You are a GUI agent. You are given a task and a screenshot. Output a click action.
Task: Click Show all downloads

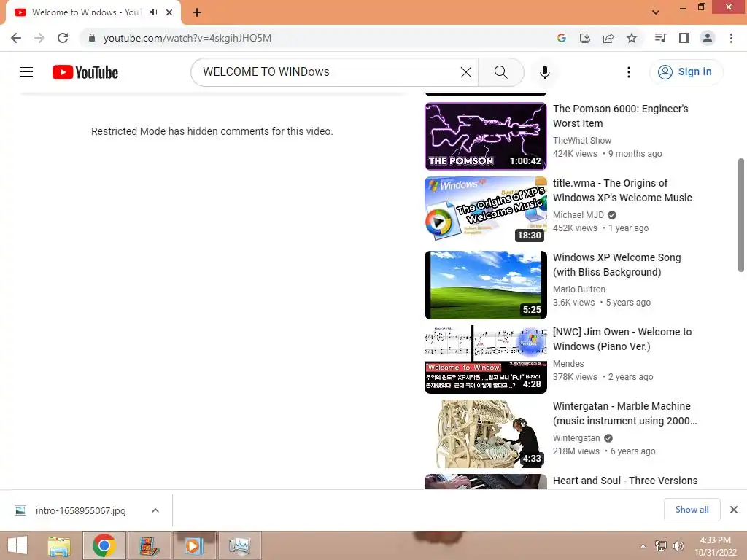click(692, 510)
